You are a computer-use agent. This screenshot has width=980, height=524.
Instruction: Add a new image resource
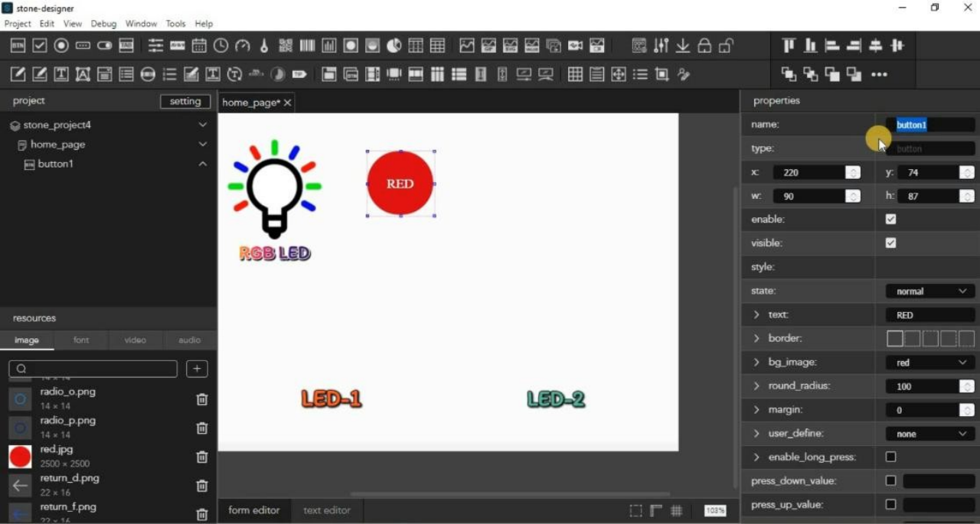click(x=197, y=369)
